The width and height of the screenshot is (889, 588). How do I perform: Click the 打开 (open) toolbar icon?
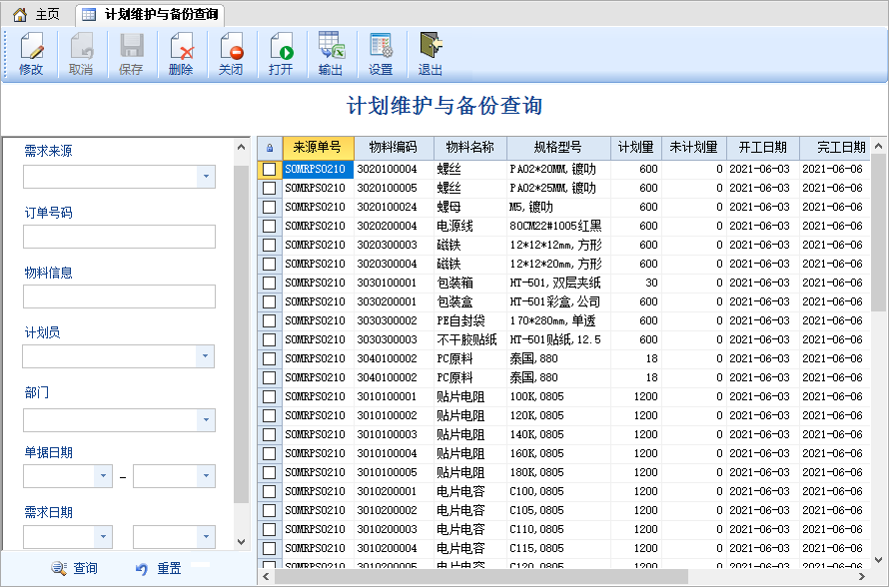pyautogui.click(x=281, y=54)
